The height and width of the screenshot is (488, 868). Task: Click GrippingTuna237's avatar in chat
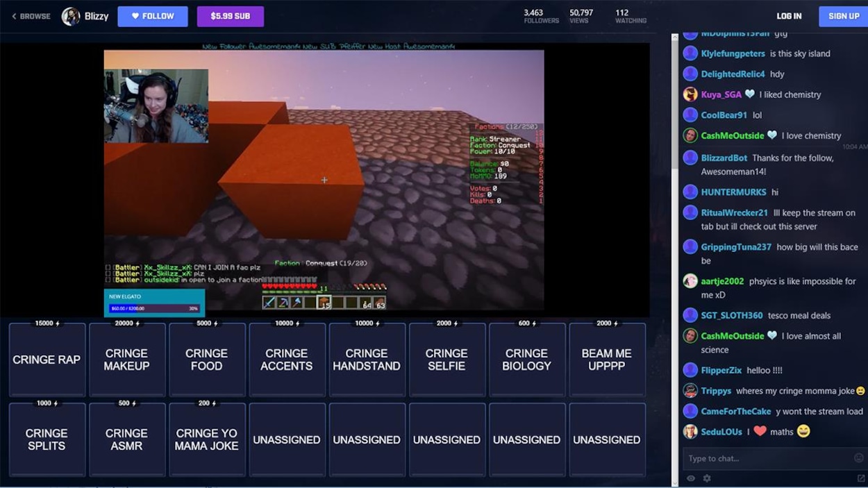[x=690, y=246]
